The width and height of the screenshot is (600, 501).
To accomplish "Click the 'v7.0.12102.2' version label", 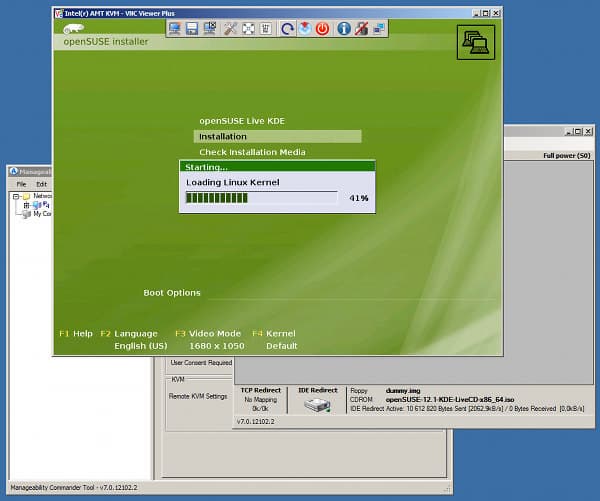I will pos(255,422).
